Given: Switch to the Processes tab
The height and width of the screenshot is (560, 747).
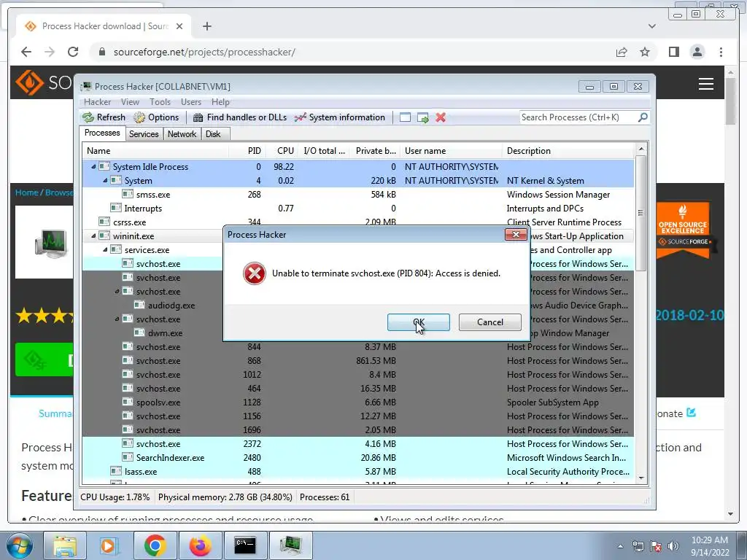Looking at the screenshot, I should (102, 133).
